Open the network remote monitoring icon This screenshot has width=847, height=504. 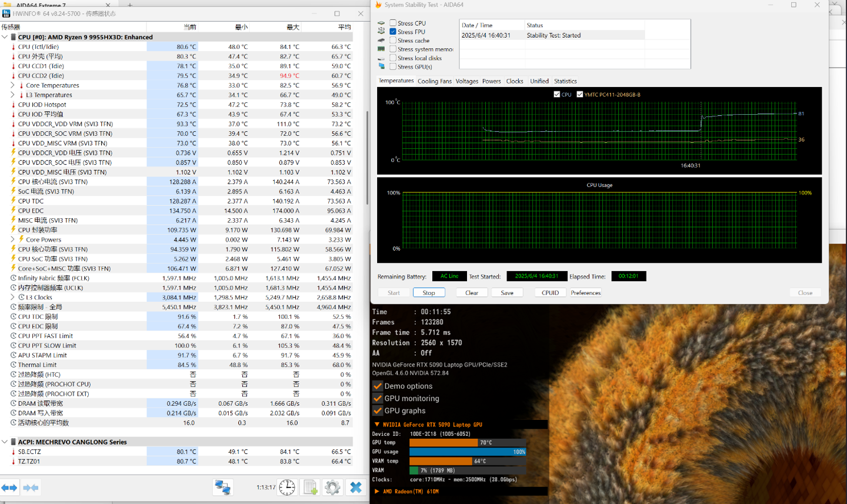pyautogui.click(x=222, y=488)
